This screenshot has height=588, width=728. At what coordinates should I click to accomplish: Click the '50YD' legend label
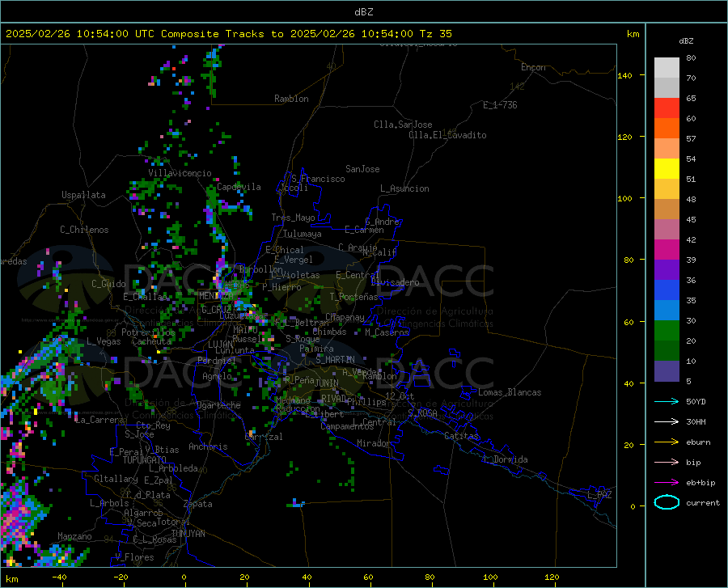[696, 401]
